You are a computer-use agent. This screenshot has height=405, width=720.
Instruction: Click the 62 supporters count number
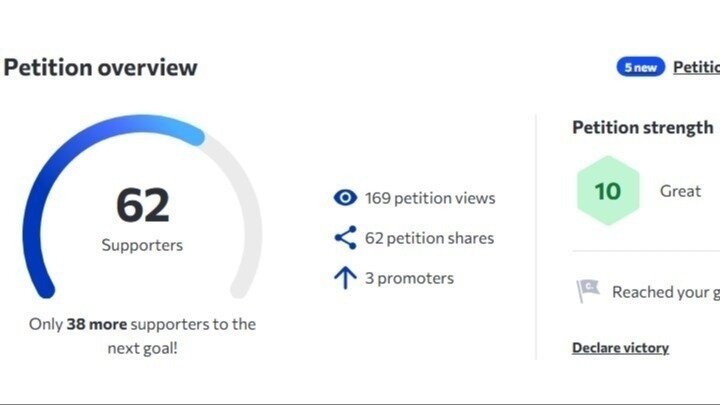[142, 205]
